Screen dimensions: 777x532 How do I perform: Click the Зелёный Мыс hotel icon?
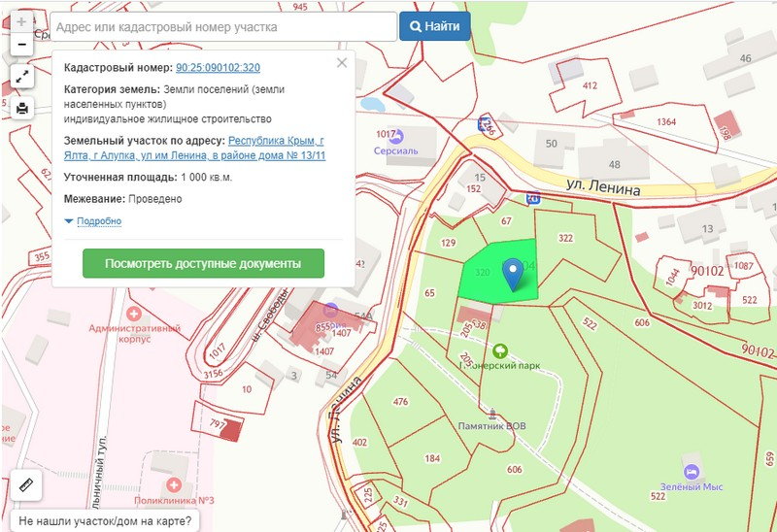(691, 471)
